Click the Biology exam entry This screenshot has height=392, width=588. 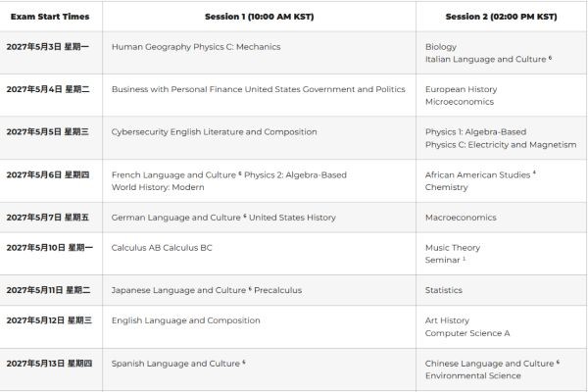(441, 47)
